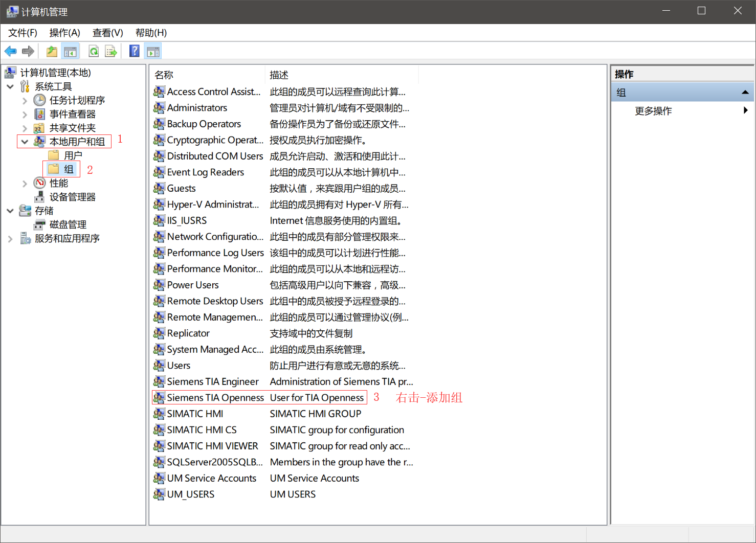The width and height of the screenshot is (756, 543).
Task: Click the Export List toolbar icon
Action: 111,51
